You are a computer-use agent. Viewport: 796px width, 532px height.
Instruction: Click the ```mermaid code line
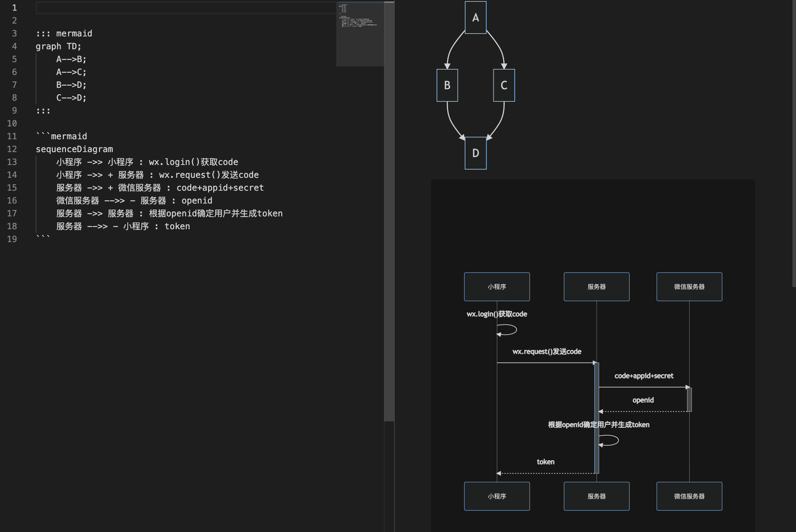click(61, 136)
